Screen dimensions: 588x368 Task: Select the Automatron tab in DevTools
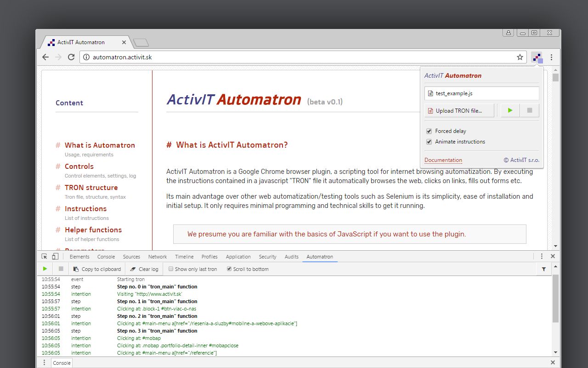click(x=320, y=256)
